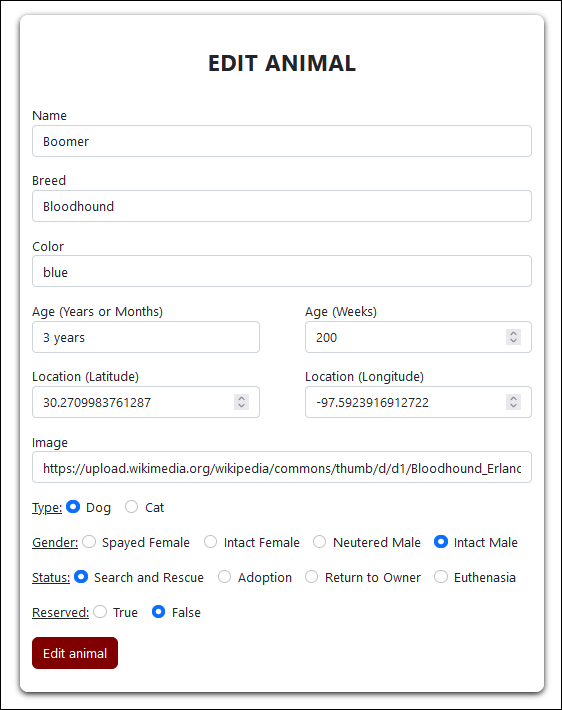The height and width of the screenshot is (710, 562).
Task: Focus the Name field containing Boomer
Action: click(282, 141)
